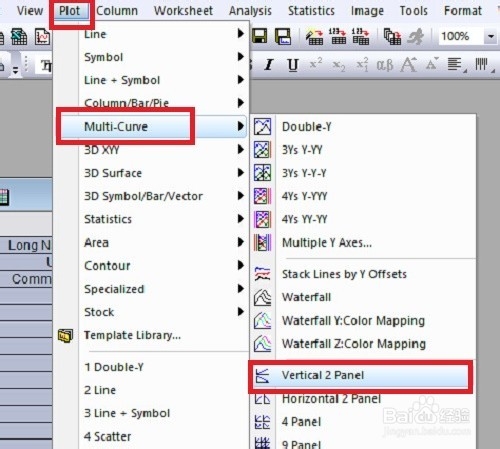This screenshot has width=500, height=449.
Task: Select recent plot 4 Scatter
Action: [x=108, y=437]
